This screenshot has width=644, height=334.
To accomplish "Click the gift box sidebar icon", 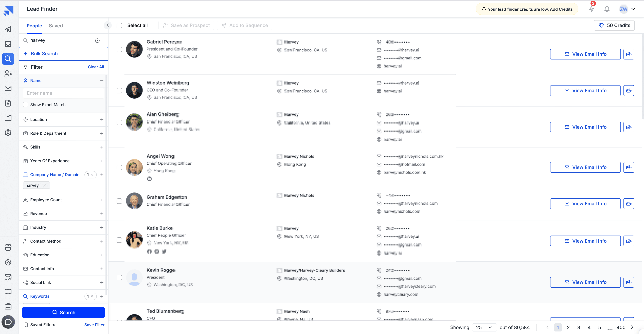I will point(8,247).
